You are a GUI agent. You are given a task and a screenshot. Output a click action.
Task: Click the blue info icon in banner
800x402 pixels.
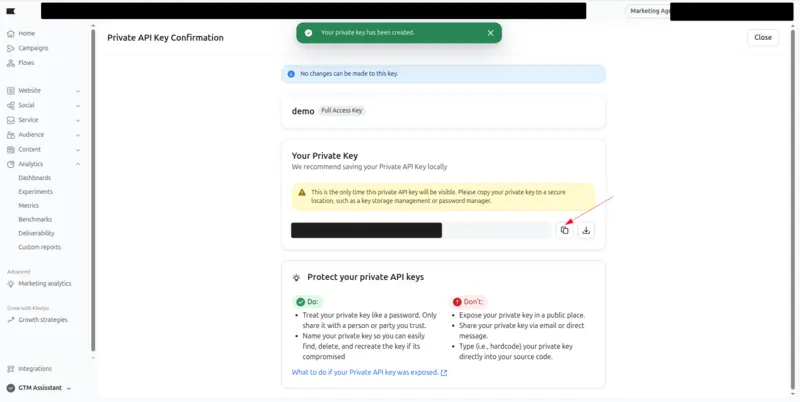(x=291, y=73)
